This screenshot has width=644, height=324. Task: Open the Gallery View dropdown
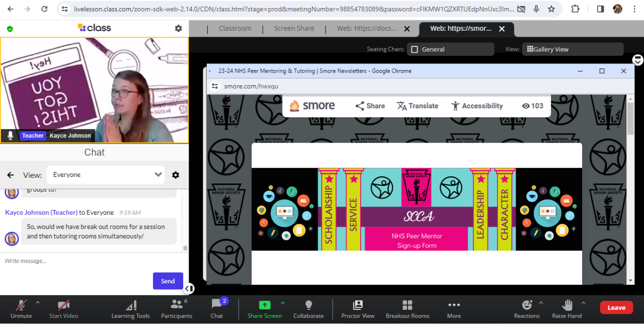point(573,49)
